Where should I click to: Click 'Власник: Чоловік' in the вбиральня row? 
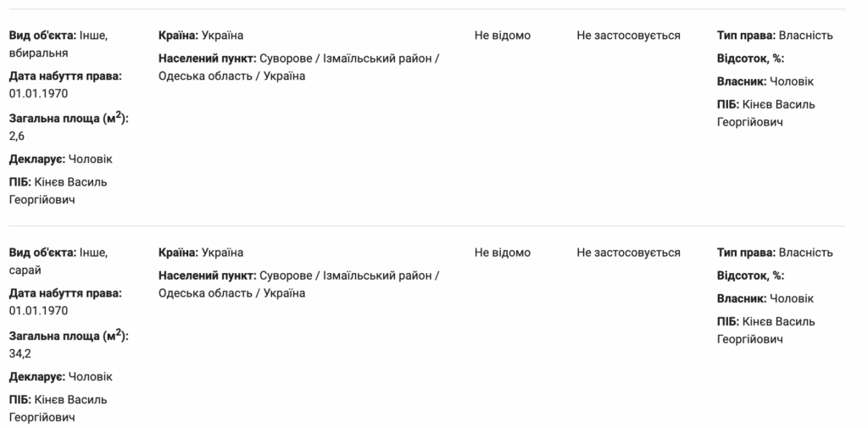(765, 81)
